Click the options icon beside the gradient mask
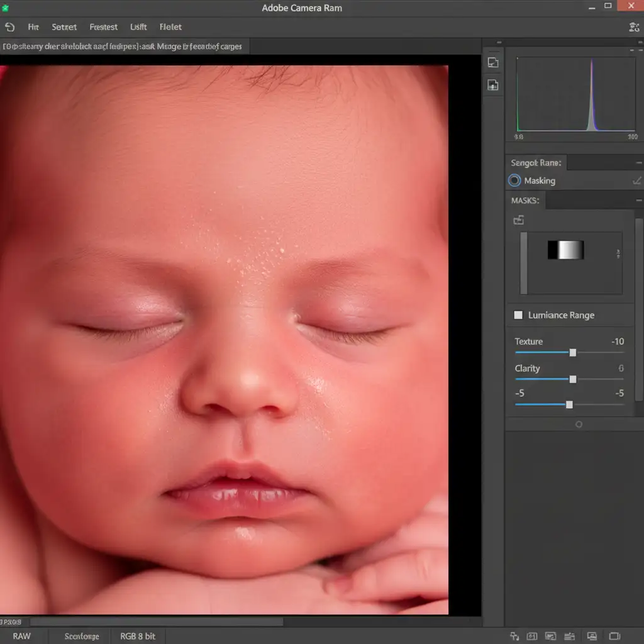Image resolution: width=644 pixels, height=644 pixels. click(x=618, y=253)
